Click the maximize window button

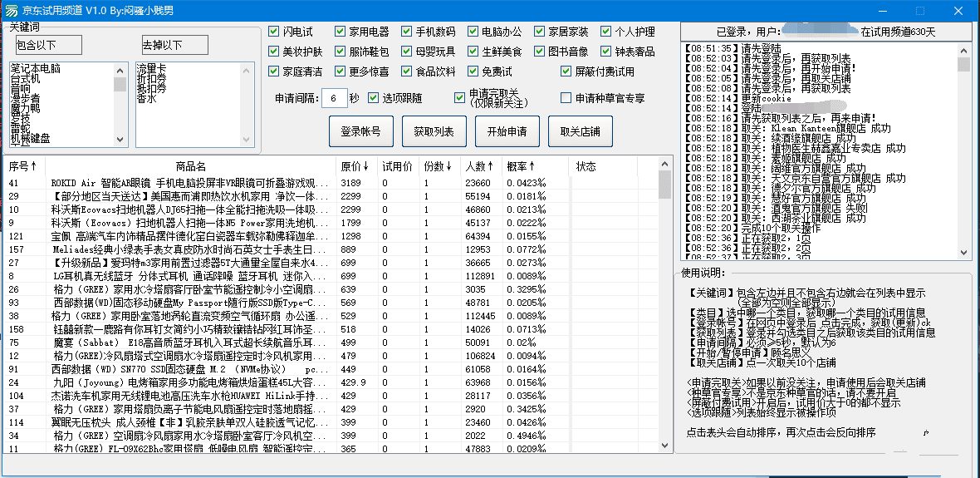(919, 11)
